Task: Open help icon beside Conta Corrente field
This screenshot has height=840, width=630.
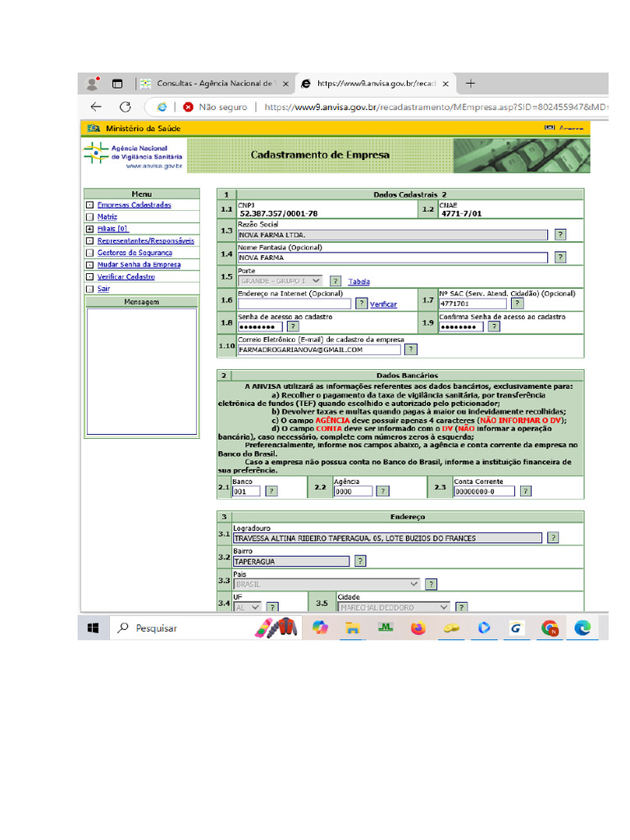Action: coord(526,491)
